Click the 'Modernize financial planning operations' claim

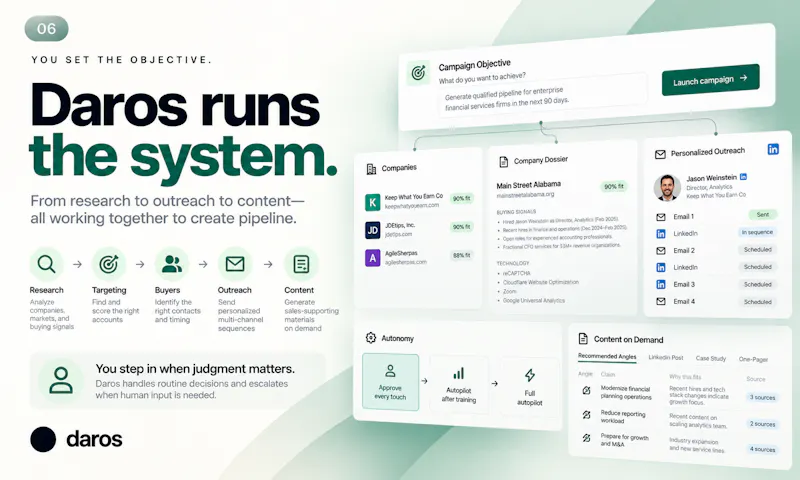pyautogui.click(x=626, y=392)
